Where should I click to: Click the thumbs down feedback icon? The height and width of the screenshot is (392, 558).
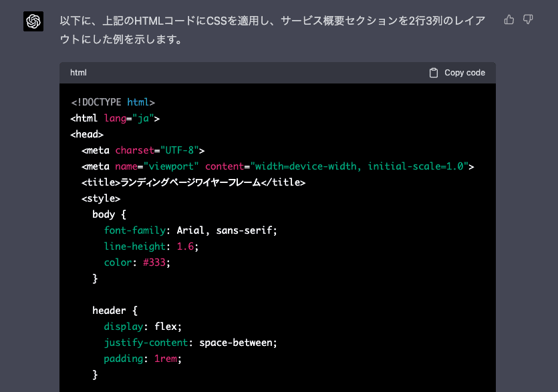[x=528, y=19]
